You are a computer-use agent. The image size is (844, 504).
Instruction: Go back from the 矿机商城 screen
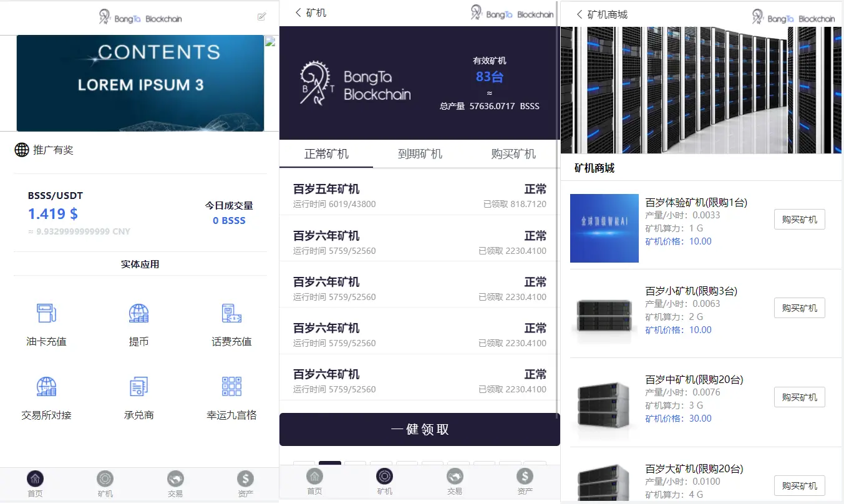(x=580, y=14)
